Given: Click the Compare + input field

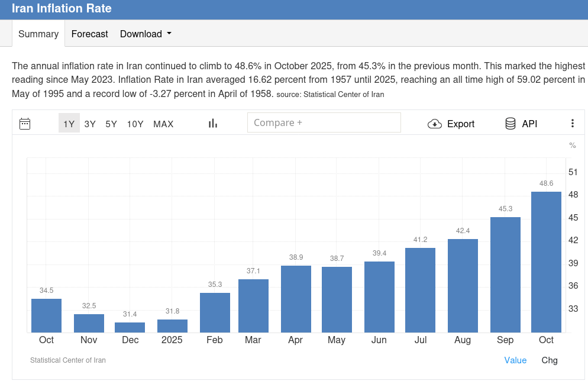Looking at the screenshot, I should click(324, 122).
